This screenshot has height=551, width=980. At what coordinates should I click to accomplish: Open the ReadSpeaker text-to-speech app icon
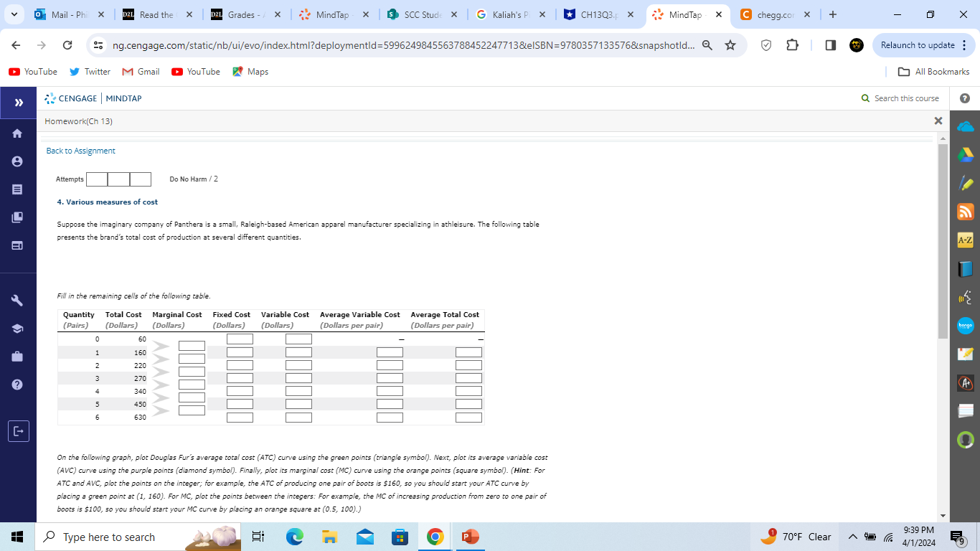tap(964, 297)
